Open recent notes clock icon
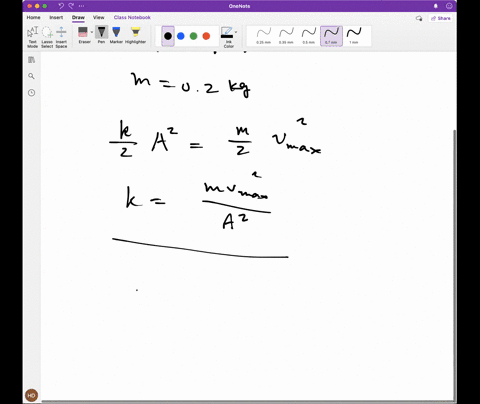The height and width of the screenshot is (404, 480). pyautogui.click(x=31, y=93)
